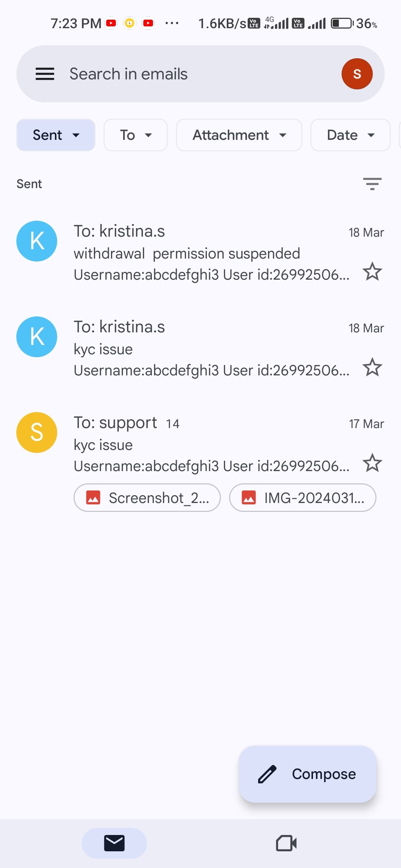Star the withdrawal permission suspended email
Screen dimensions: 401x868
372,272
